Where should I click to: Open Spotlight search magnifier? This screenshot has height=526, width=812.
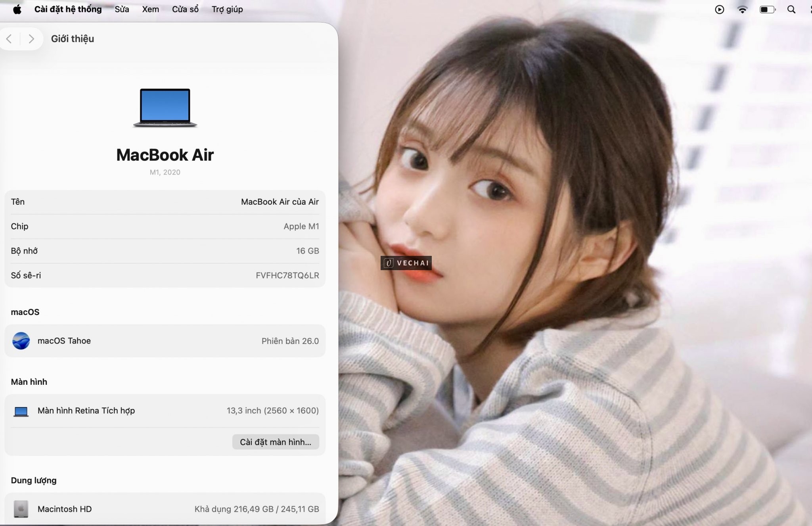791,10
